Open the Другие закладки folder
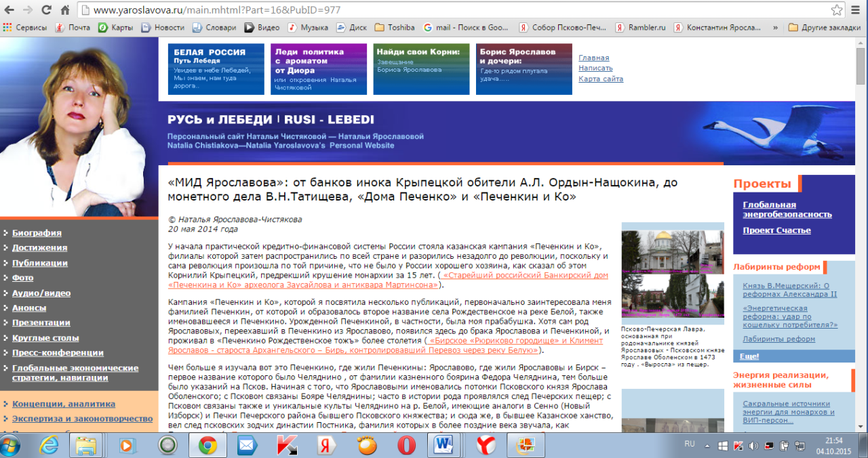This screenshot has height=458, width=868. (825, 28)
